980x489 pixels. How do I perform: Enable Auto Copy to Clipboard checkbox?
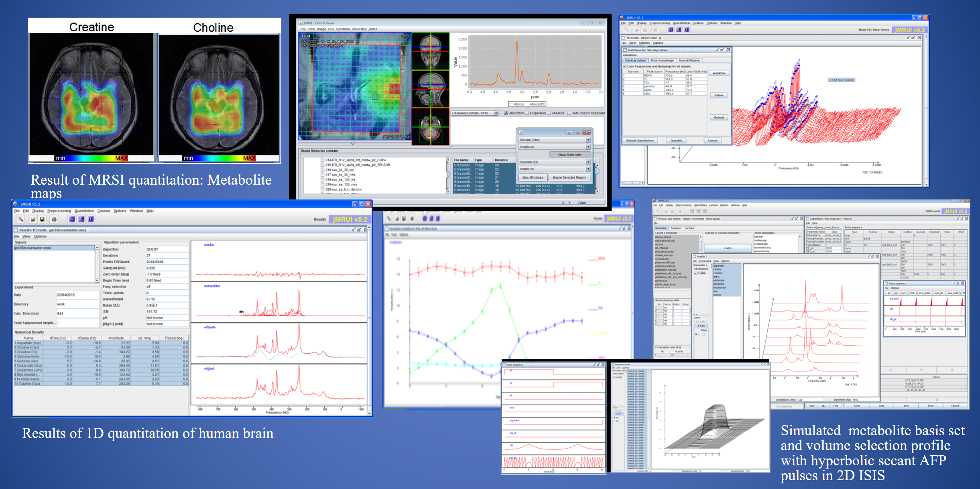[x=569, y=113]
